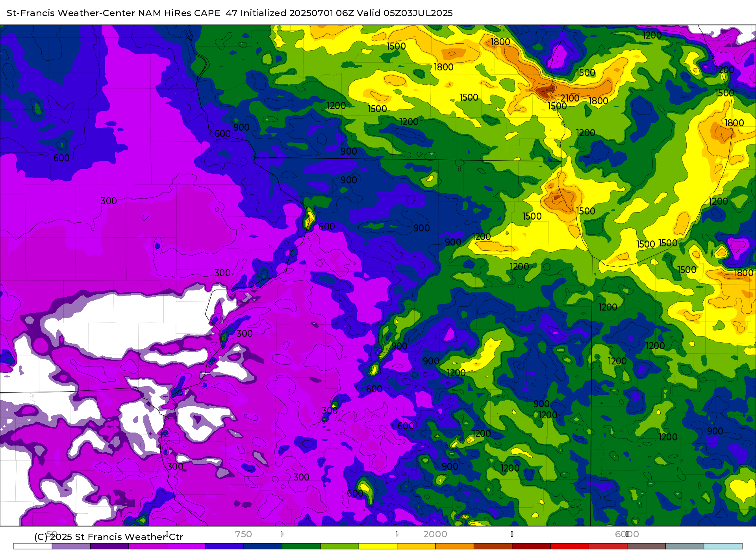Click the white swatch in the legend bar
This screenshot has height=551, width=756.
33,546
